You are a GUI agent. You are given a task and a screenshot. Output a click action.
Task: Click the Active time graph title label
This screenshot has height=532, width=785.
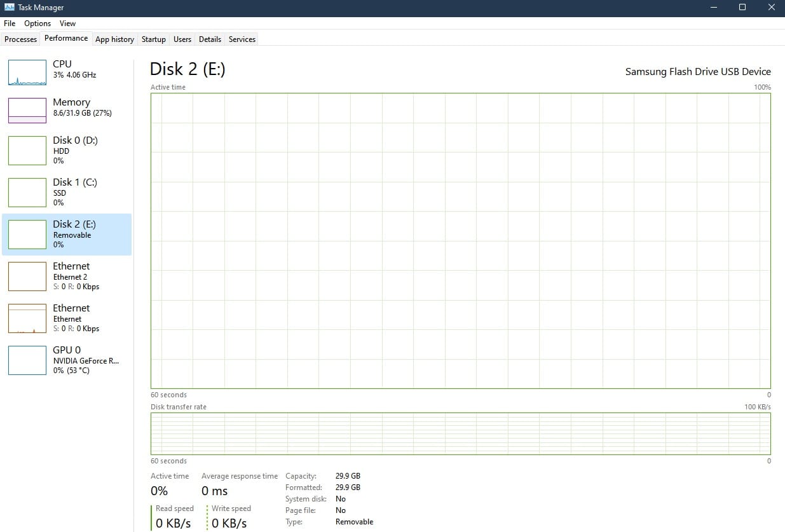(x=168, y=87)
